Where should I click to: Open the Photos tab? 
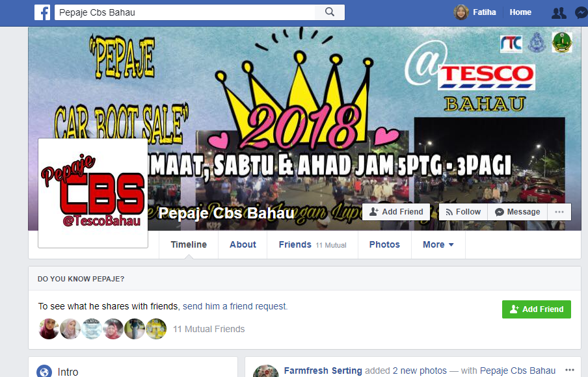pyautogui.click(x=384, y=244)
